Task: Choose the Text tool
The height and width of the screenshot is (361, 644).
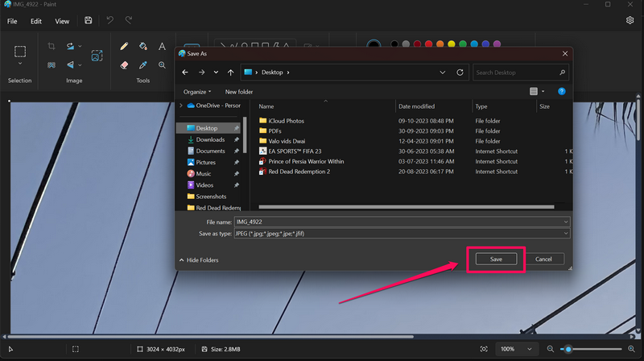Action: [x=162, y=47]
